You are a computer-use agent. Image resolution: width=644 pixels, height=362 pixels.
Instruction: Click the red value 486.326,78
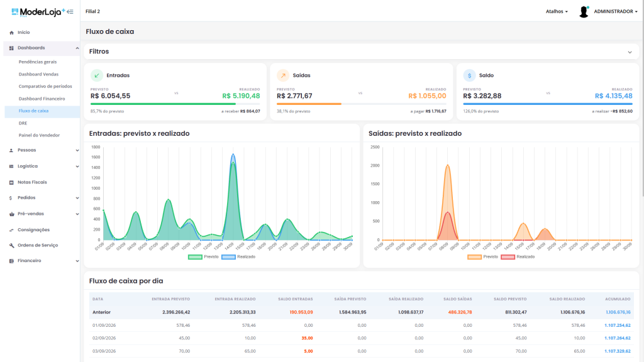[460, 312]
